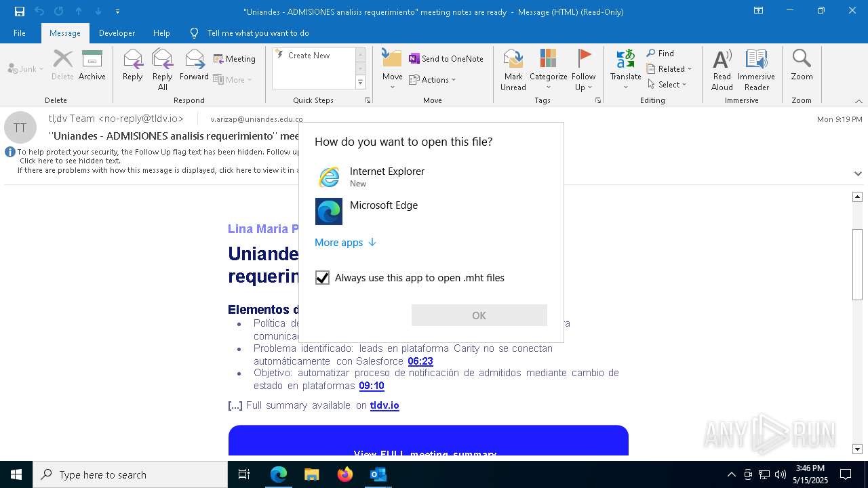868x488 pixels.
Task: Click the Next Item down arrow
Action: point(98,12)
